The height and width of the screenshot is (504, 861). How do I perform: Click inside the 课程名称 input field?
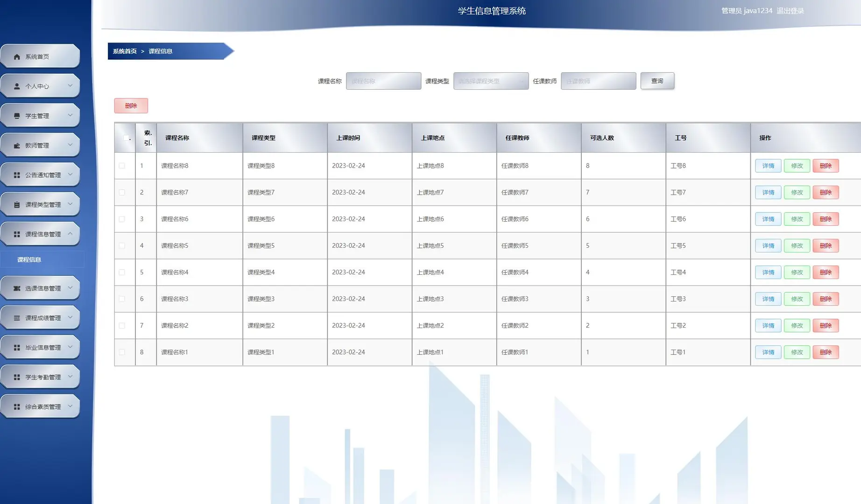point(383,81)
